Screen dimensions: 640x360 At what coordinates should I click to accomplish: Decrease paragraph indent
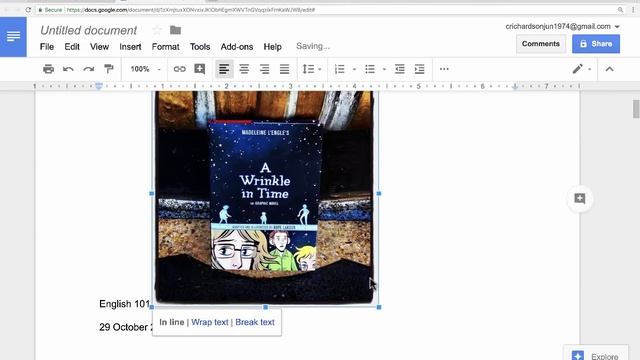click(x=400, y=69)
